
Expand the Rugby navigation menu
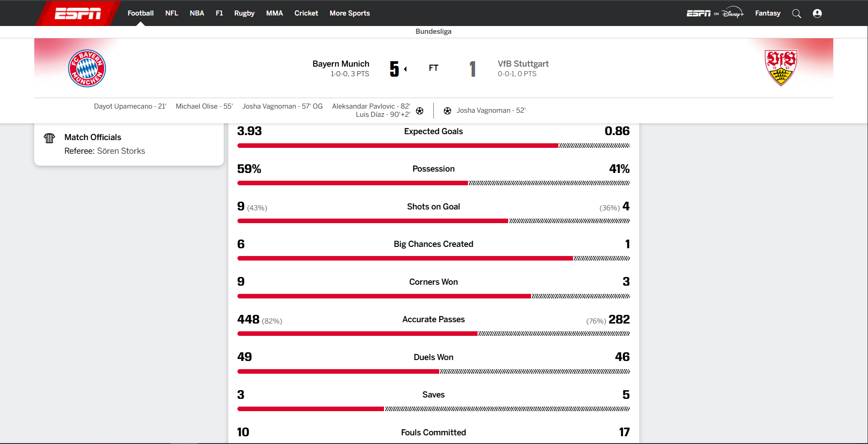[x=244, y=13]
